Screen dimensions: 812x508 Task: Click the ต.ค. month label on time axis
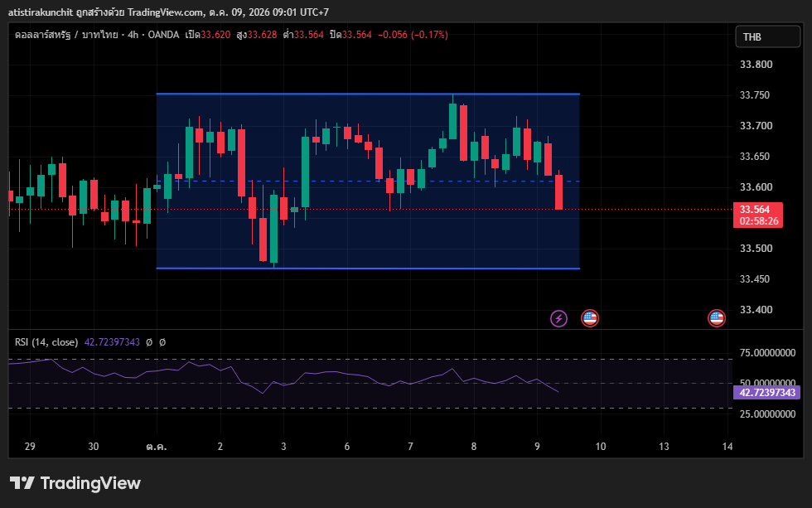(x=157, y=447)
